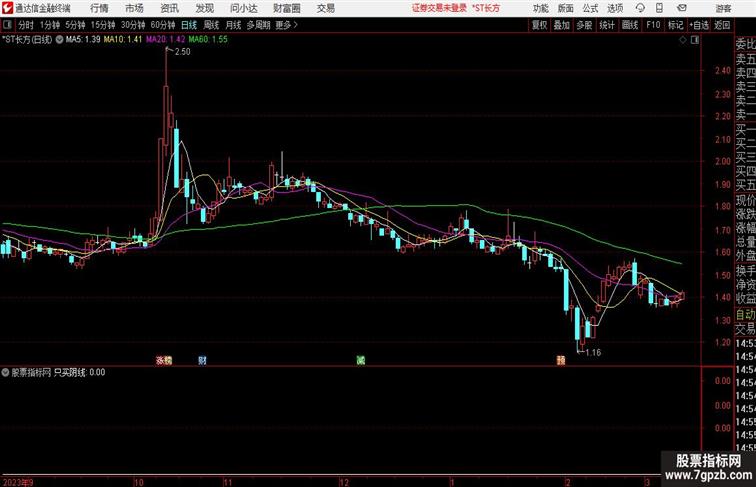756x487 pixels.
Task: Open the 版面 menu
Action: pos(565,8)
